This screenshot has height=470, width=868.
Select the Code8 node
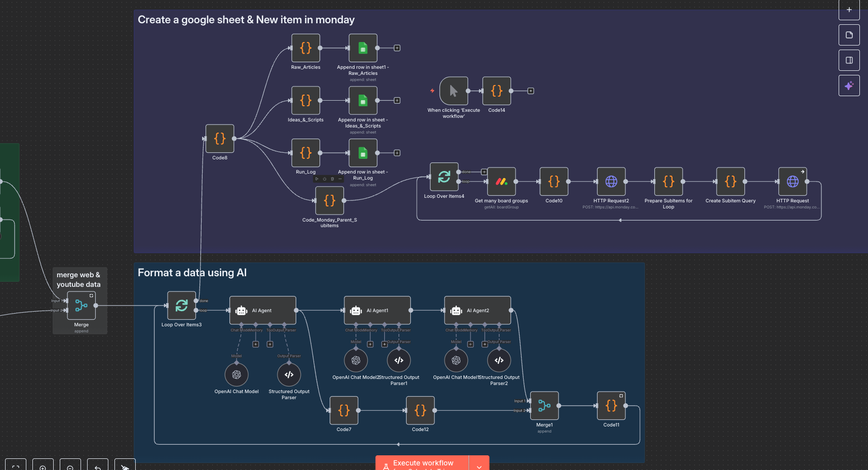tap(219, 139)
